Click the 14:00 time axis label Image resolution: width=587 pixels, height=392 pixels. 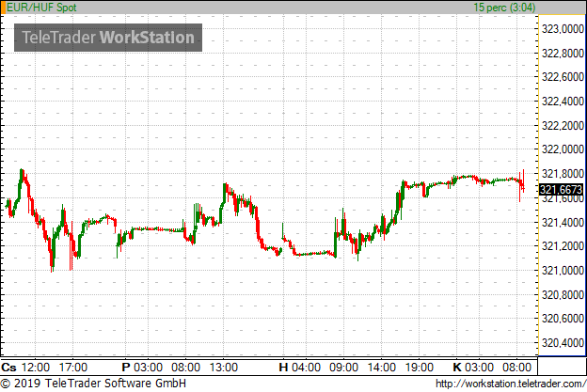pos(382,368)
